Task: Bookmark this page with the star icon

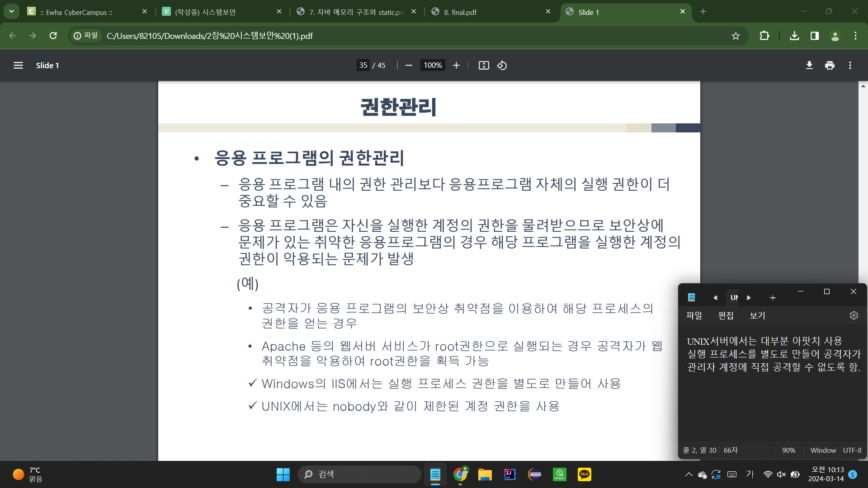Action: click(x=736, y=36)
